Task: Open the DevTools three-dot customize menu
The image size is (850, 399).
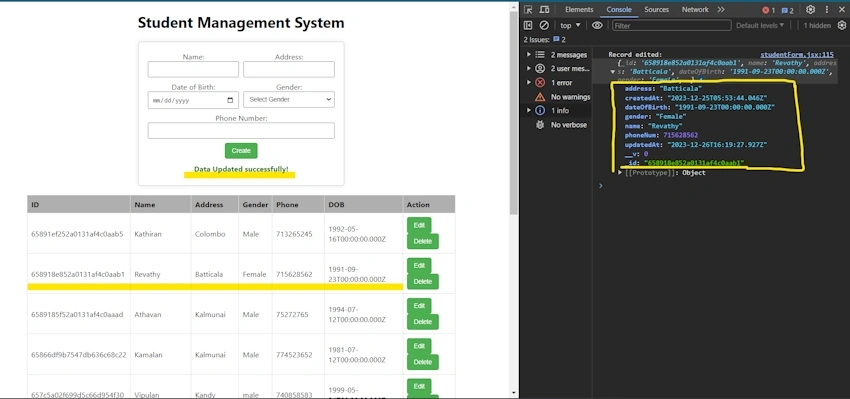Action: tap(827, 10)
